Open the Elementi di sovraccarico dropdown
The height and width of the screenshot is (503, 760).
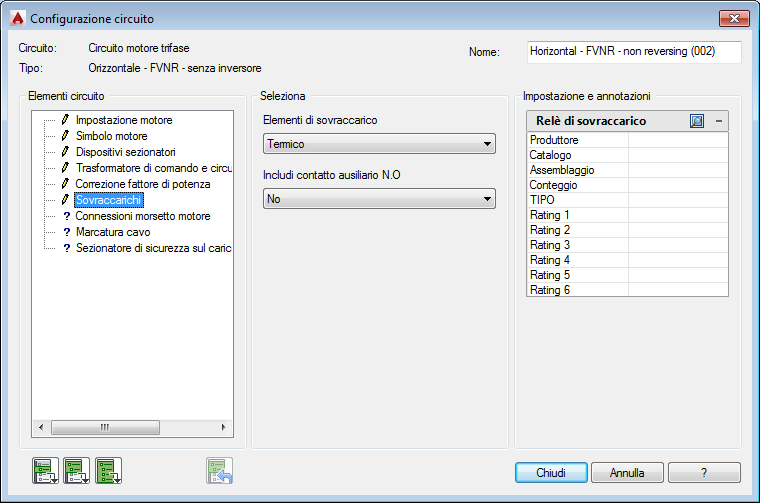pos(379,144)
